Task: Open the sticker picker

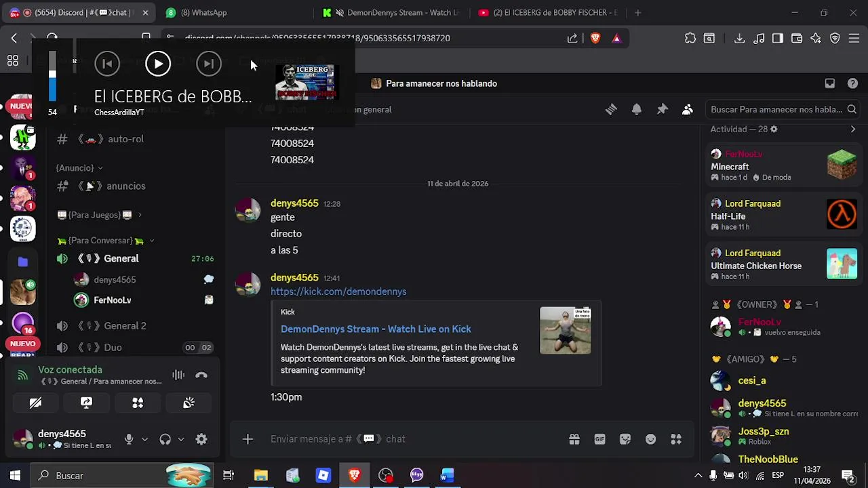Action: (x=625, y=439)
